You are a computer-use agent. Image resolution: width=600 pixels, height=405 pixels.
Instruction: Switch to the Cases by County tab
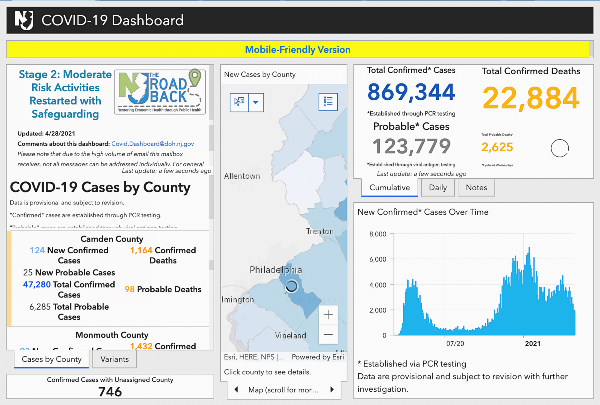[52, 359]
